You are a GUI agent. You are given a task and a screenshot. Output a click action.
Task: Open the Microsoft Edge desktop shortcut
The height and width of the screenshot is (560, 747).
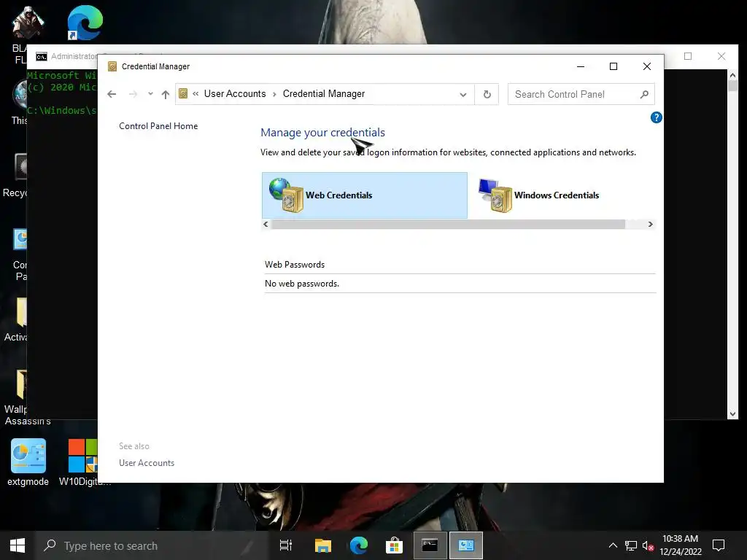(x=85, y=23)
